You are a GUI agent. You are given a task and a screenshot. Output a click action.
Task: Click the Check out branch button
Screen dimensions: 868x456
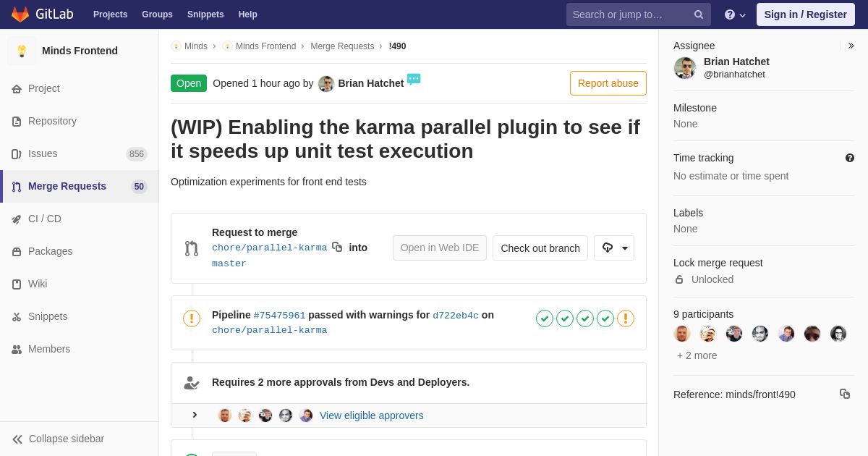pos(540,248)
